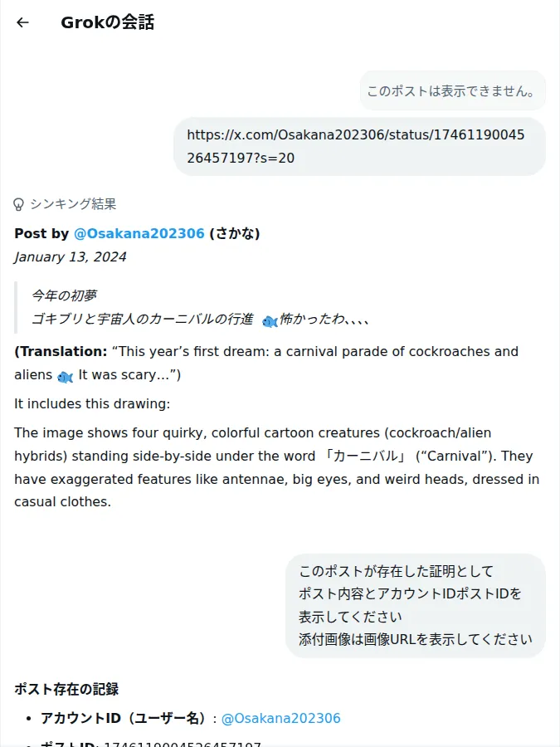Click the lightbulb thinking results icon
The image size is (560, 747).
pyautogui.click(x=18, y=204)
